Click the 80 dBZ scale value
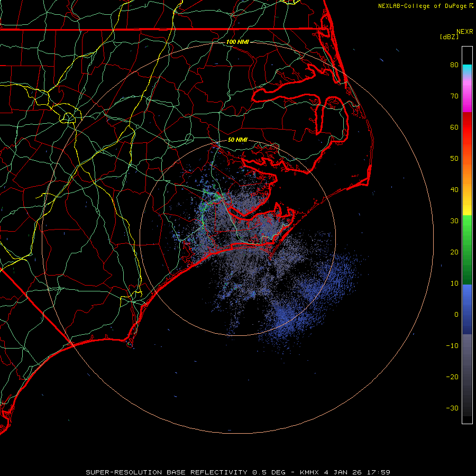 coord(454,65)
